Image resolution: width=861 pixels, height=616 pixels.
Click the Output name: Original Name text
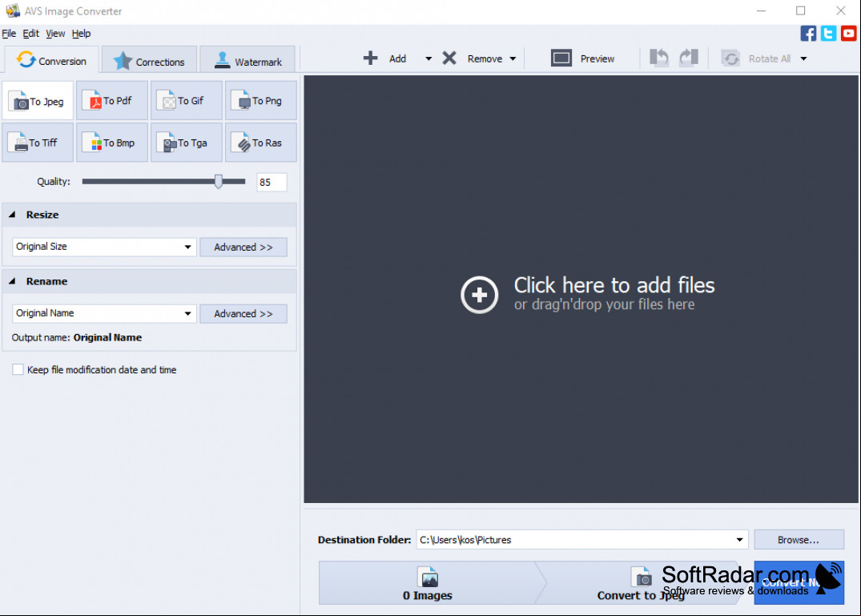(x=77, y=338)
